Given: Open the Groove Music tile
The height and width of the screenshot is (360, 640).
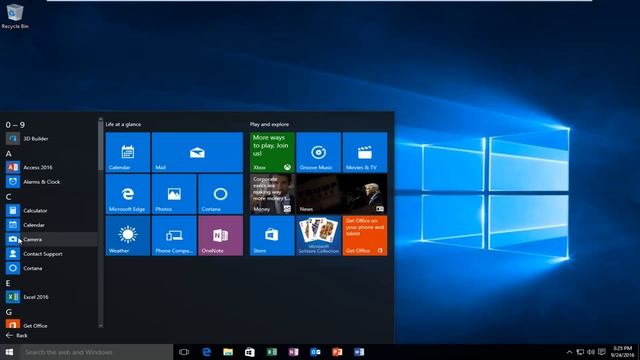Looking at the screenshot, I should (318, 152).
